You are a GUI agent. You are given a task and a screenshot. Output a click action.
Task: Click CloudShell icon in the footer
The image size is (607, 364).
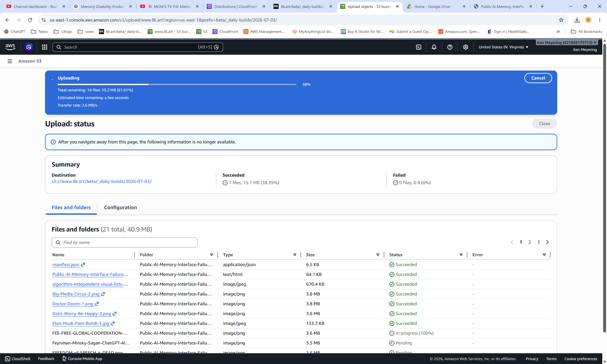(x=7, y=359)
